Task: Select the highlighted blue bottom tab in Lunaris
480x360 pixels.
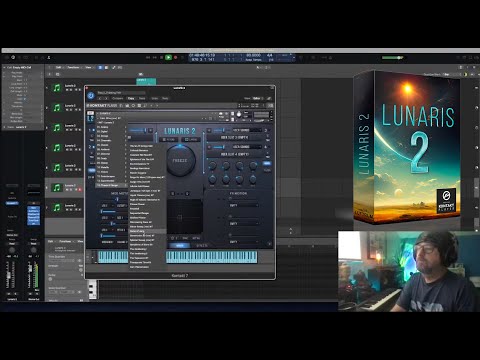Action: click(x=179, y=246)
